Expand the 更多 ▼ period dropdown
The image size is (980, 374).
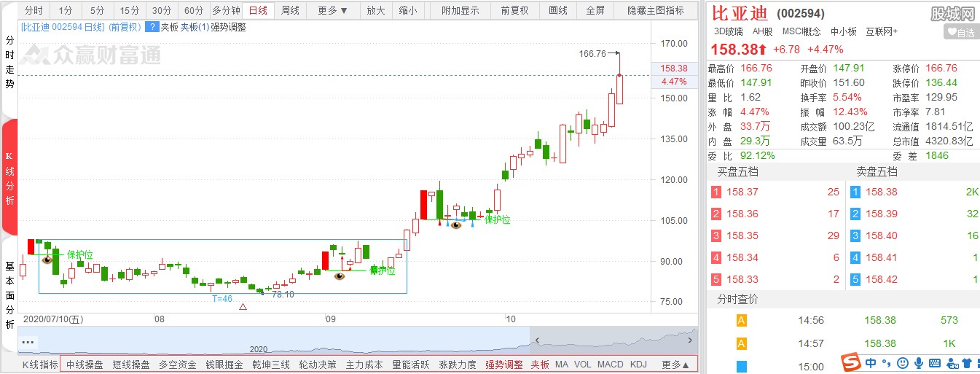[333, 10]
